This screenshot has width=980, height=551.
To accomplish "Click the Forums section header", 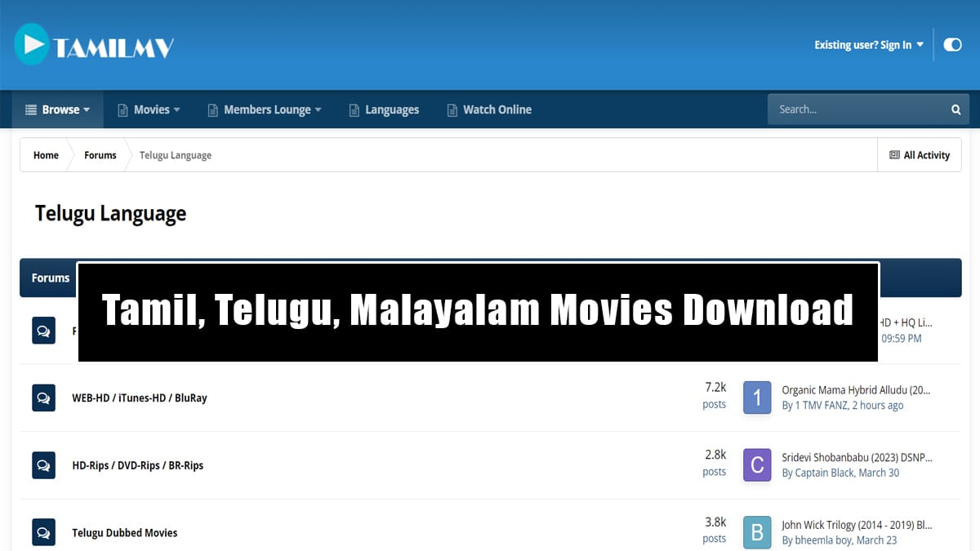I will (51, 278).
